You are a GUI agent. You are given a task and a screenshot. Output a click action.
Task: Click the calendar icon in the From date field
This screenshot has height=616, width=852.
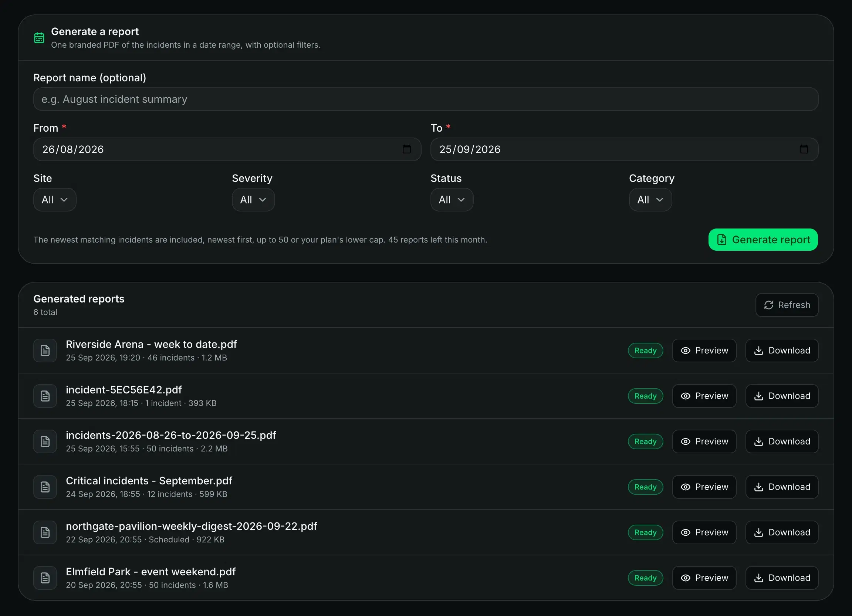coord(406,149)
